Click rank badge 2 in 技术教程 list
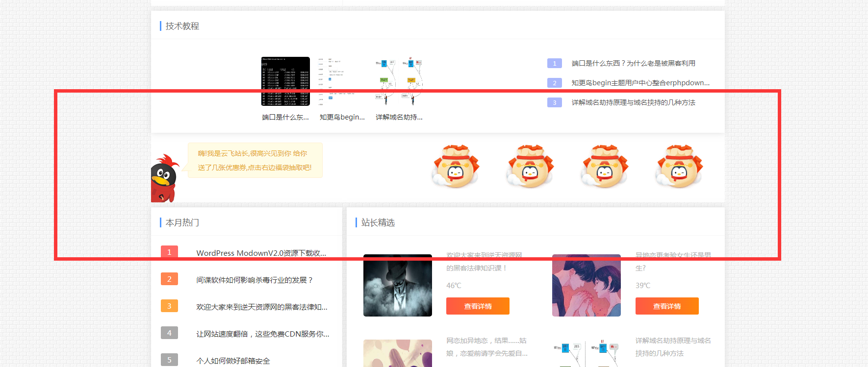This screenshot has width=868, height=367. (555, 83)
